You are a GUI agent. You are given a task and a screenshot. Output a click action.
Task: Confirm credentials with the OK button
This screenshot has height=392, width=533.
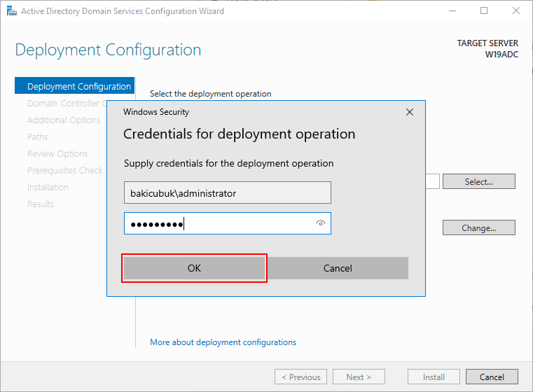(x=194, y=268)
